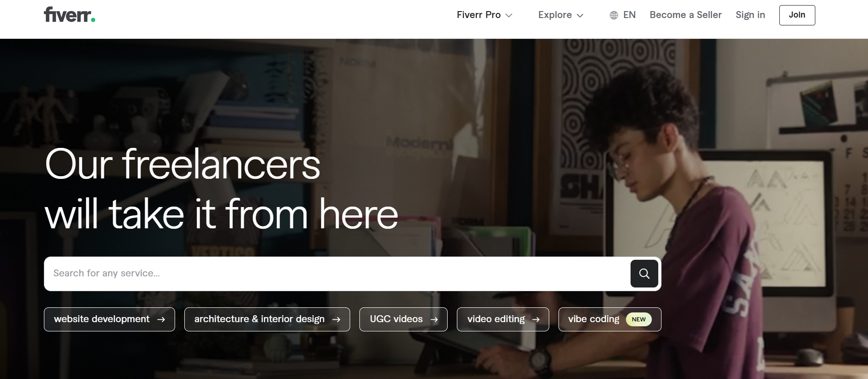Click the NEW badge on vibe coding

coord(638,319)
